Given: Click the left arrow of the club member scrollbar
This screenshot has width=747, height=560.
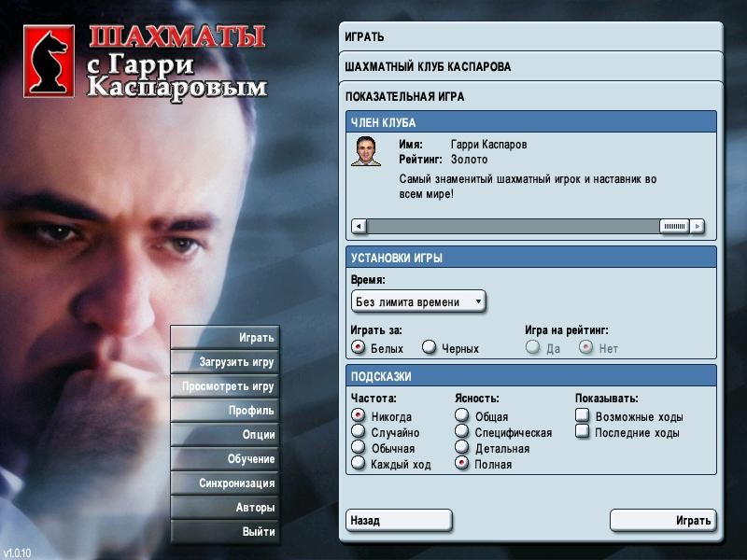Looking at the screenshot, I should click(359, 226).
